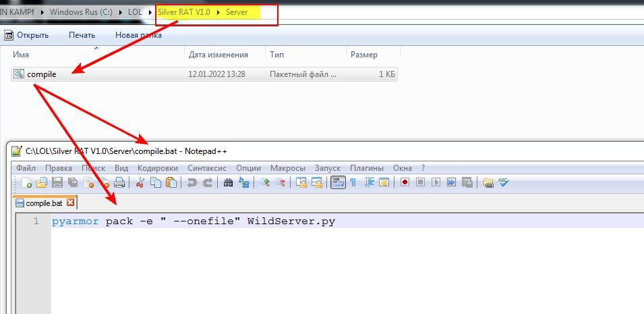Go to Silver RAT V1.0 breadcrumb

pos(184,12)
